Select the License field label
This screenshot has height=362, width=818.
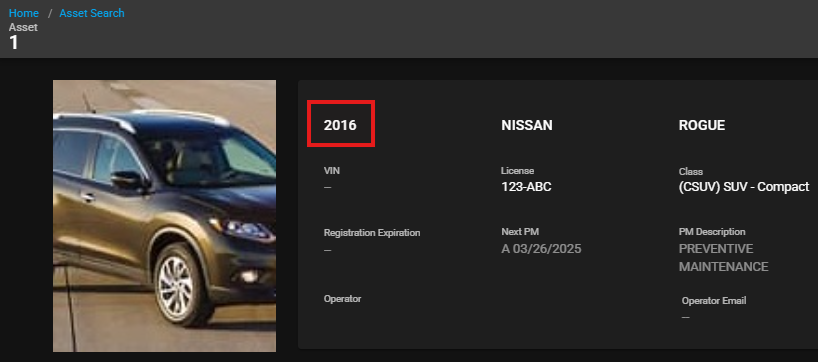518,171
